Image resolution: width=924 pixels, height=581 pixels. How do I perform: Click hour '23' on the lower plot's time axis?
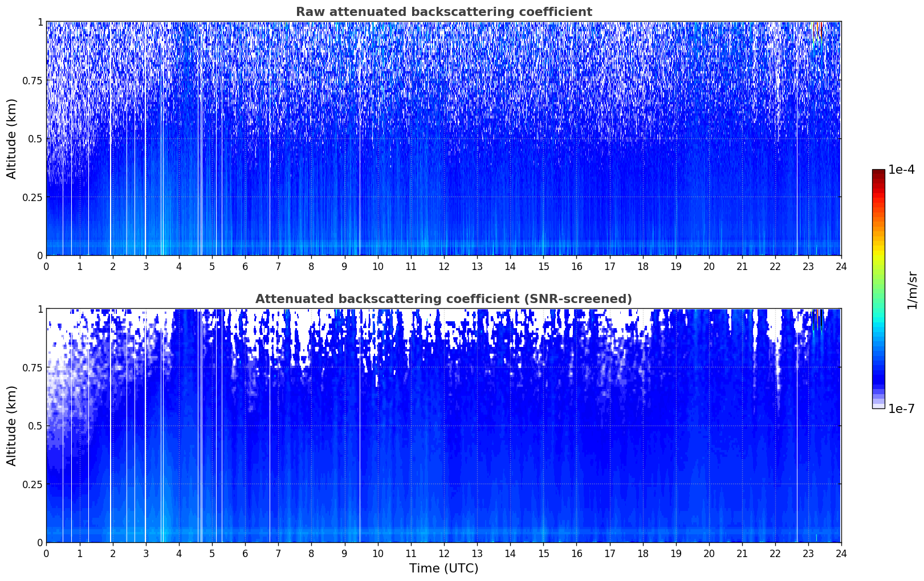pos(808,553)
